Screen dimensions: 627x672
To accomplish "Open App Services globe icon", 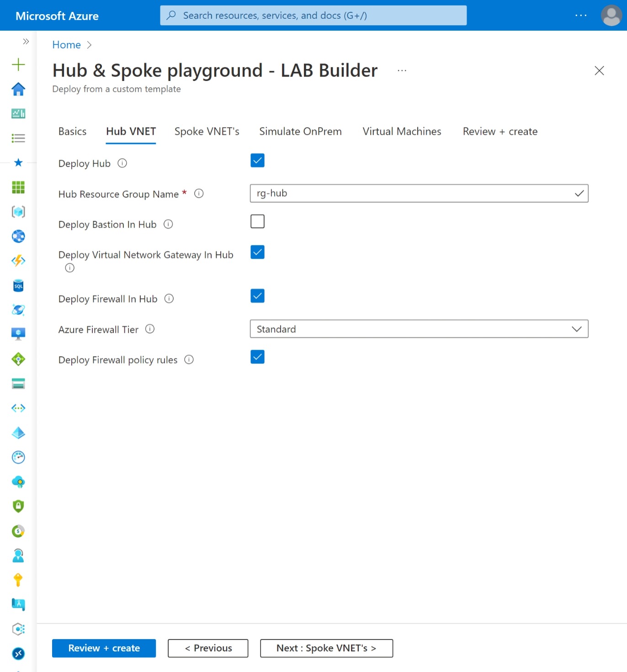I will pos(18,236).
